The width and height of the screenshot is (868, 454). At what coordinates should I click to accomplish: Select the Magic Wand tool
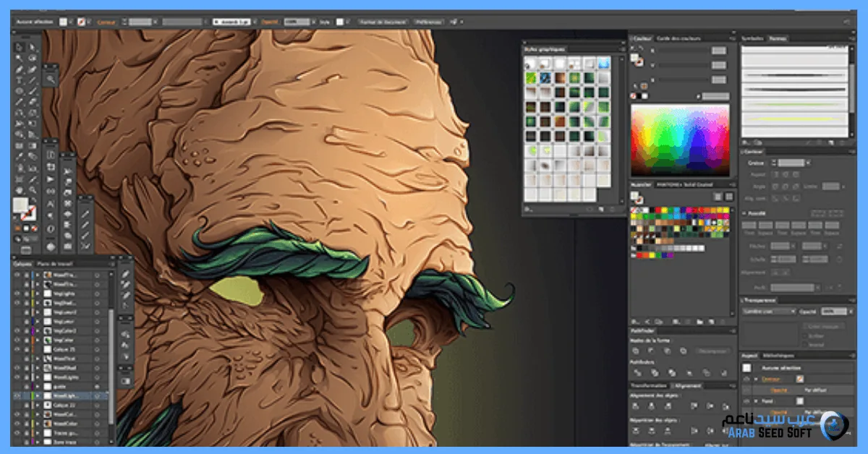20,58
